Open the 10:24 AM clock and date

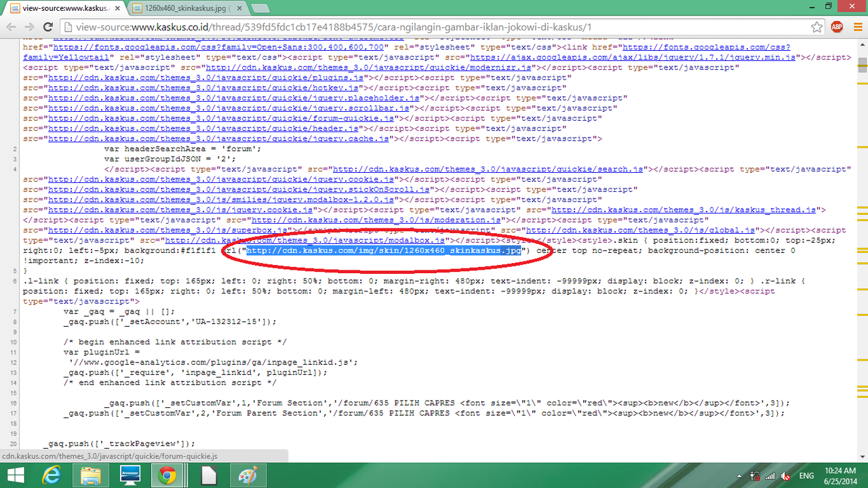840,475
